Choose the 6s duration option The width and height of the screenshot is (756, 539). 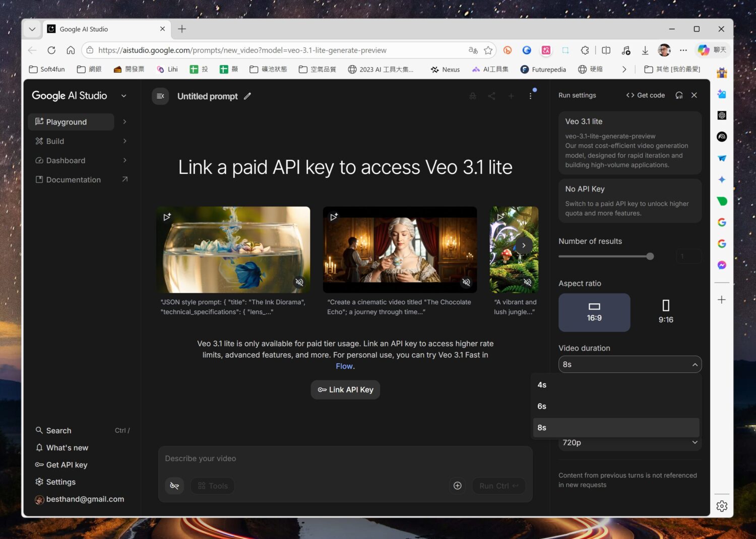616,406
